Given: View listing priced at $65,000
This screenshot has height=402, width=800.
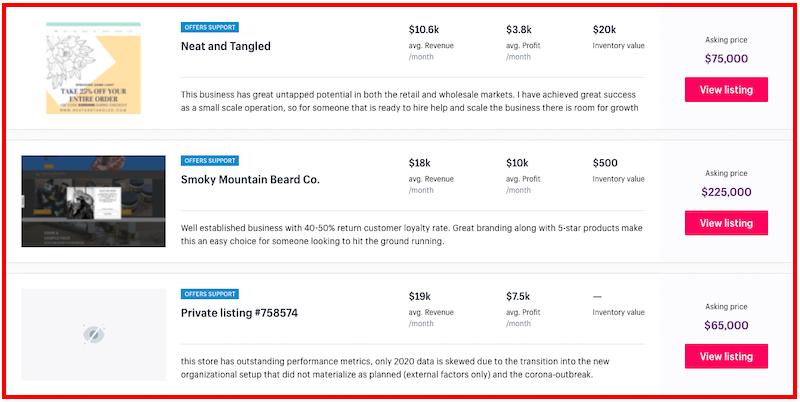Looking at the screenshot, I should [726, 356].
